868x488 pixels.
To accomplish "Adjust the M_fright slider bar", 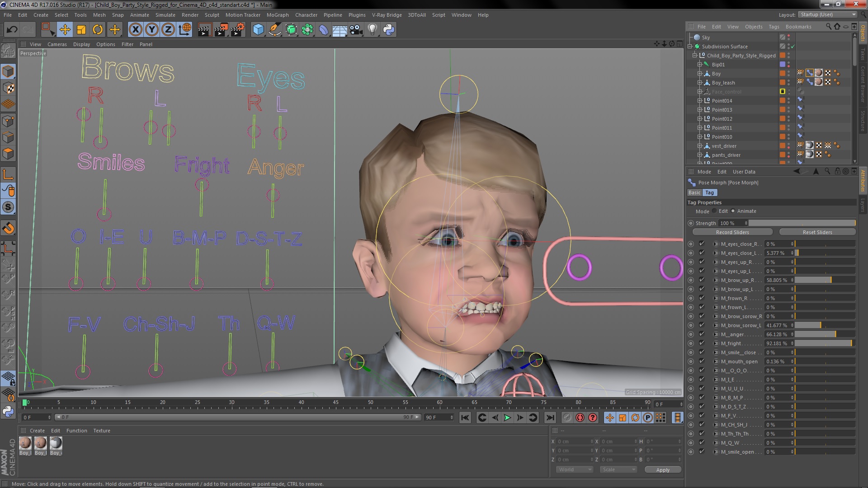I will (x=825, y=343).
